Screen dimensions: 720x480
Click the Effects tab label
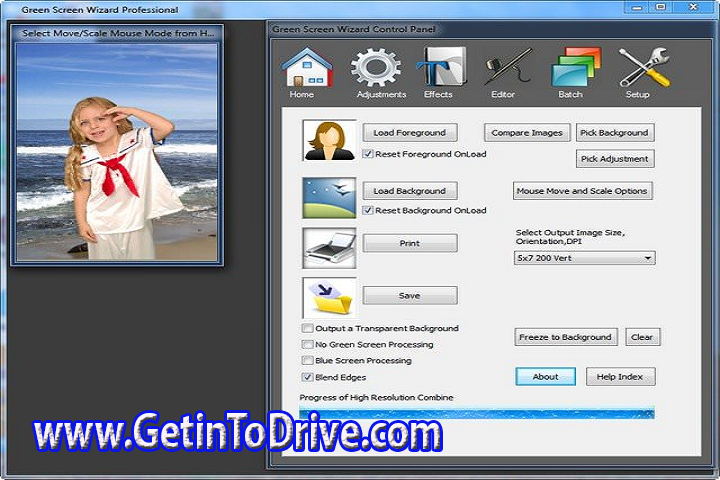click(438, 94)
